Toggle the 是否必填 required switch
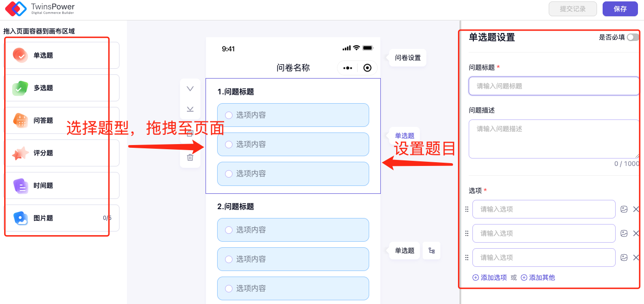 tap(632, 37)
